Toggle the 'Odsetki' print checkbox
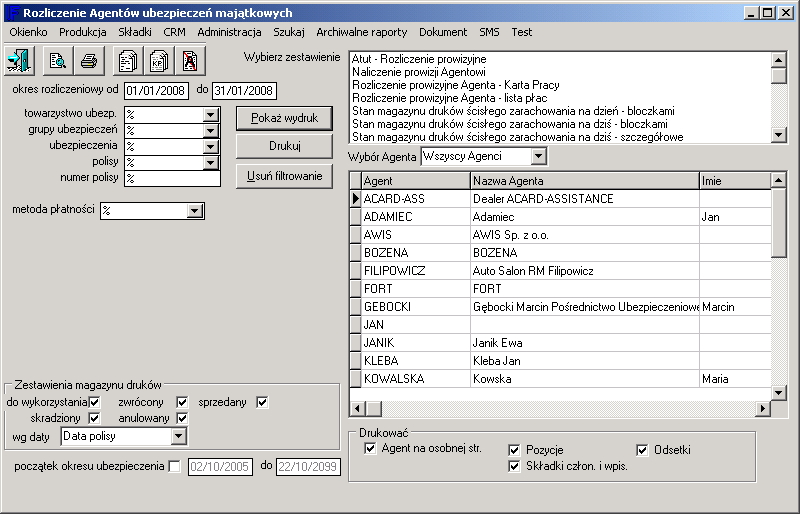800x514 pixels. tap(642, 450)
